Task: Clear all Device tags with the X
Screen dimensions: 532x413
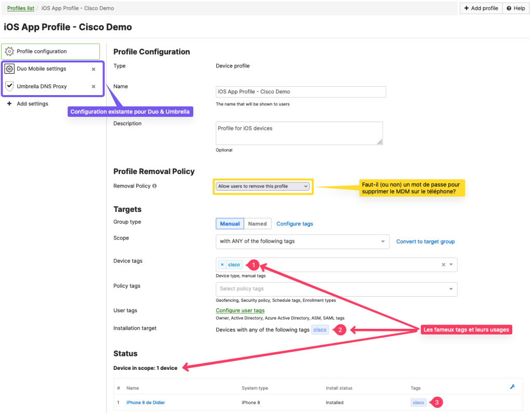Action: 443,264
